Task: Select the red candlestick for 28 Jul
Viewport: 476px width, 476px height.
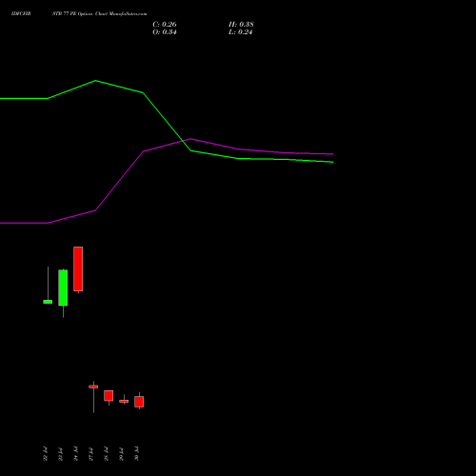Action: click(109, 396)
